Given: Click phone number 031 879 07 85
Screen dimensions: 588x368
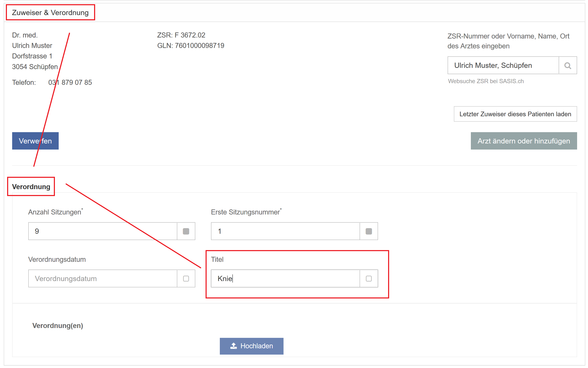Looking at the screenshot, I should pyautogui.click(x=70, y=82).
